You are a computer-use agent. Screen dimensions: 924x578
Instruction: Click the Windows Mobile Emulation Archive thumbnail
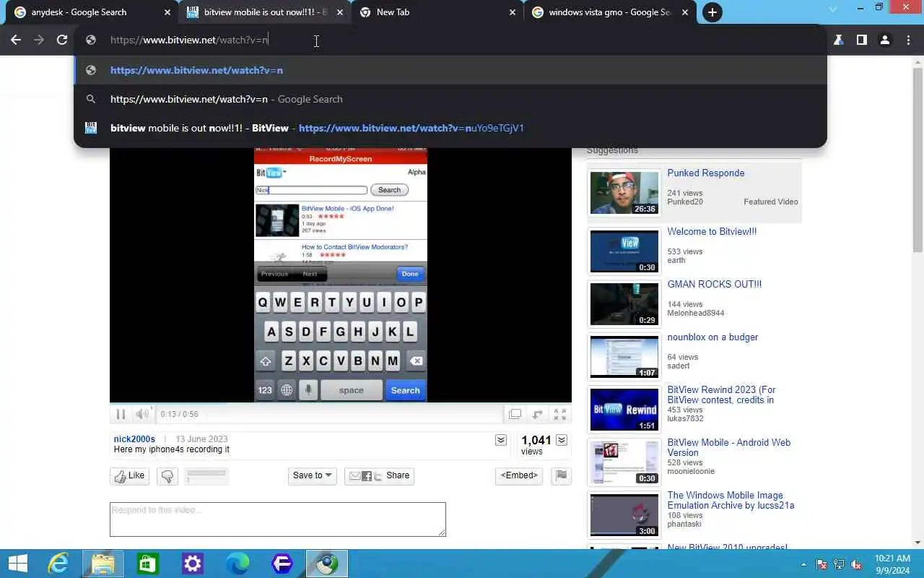tap(624, 515)
